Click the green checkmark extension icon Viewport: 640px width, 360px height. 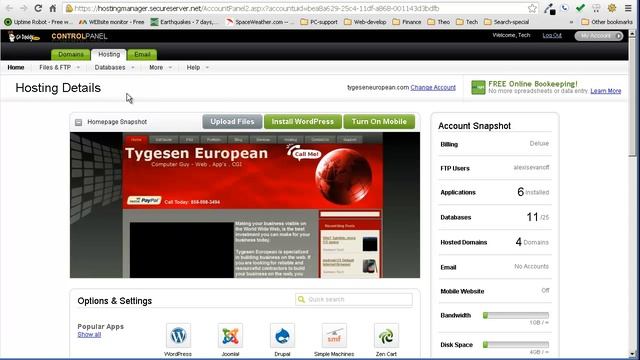(x=580, y=8)
